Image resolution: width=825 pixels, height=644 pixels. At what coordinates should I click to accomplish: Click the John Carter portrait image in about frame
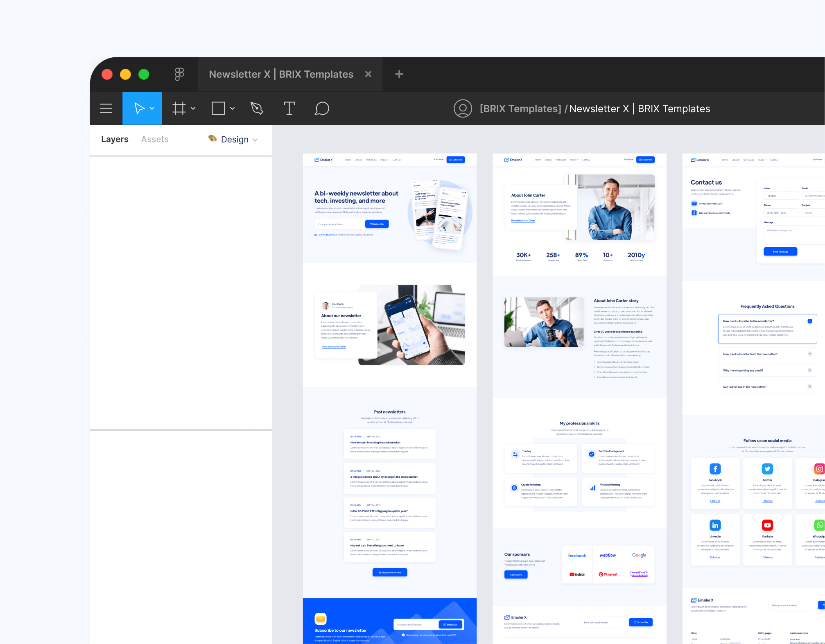pyautogui.click(x=610, y=207)
